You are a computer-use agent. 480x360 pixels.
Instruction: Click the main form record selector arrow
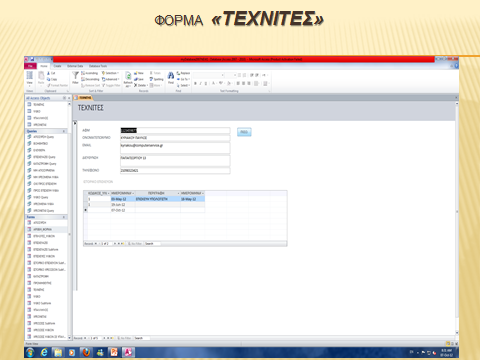(x=75, y=124)
